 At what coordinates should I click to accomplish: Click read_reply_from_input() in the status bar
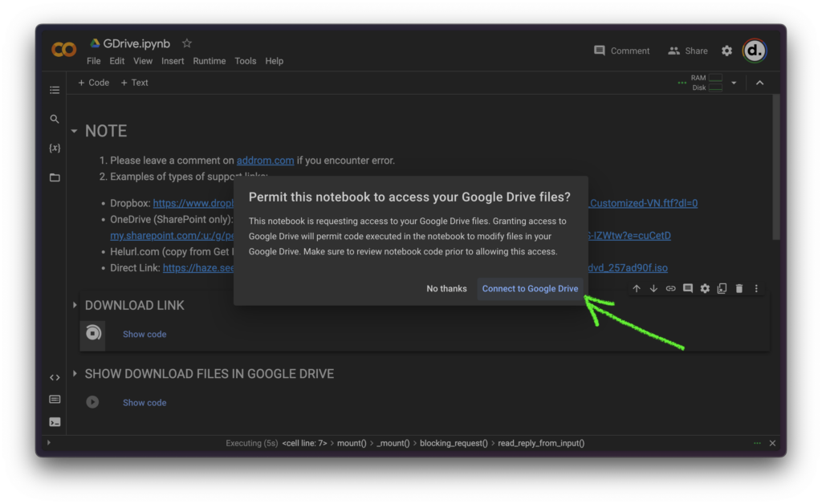pos(541,443)
